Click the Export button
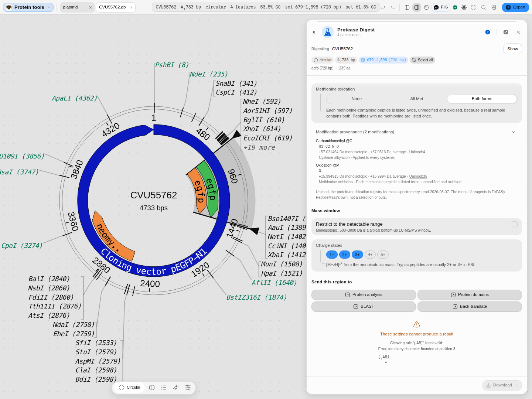Image resolution: width=532 pixels, height=399 pixels. tap(515, 7)
